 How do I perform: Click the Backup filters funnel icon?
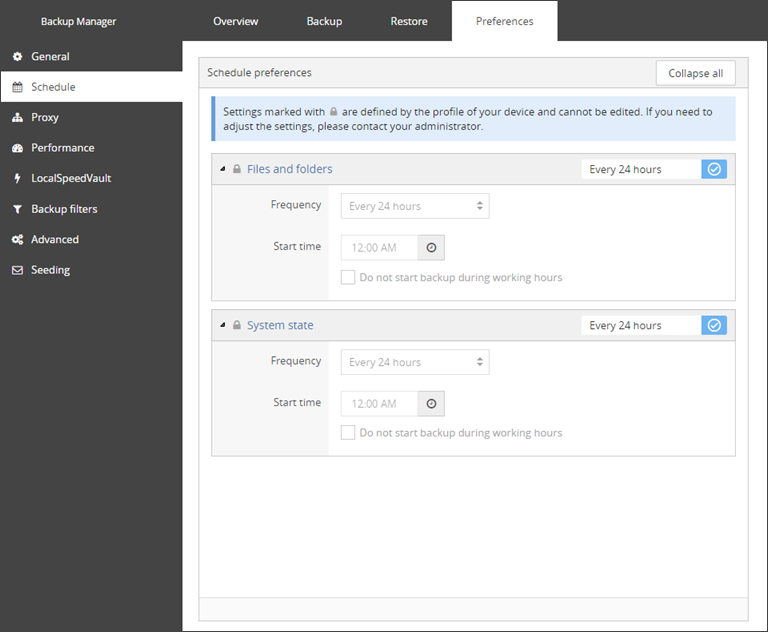coord(18,209)
